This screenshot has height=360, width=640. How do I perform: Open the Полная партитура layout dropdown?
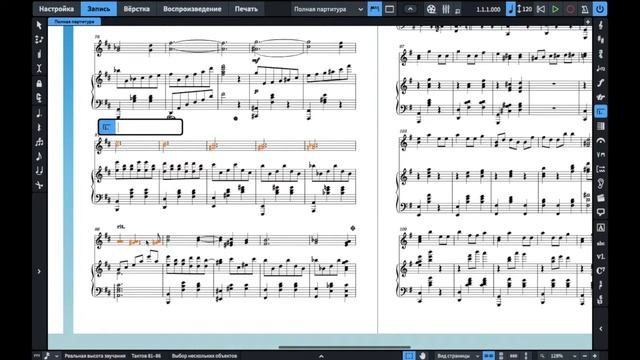[328, 9]
